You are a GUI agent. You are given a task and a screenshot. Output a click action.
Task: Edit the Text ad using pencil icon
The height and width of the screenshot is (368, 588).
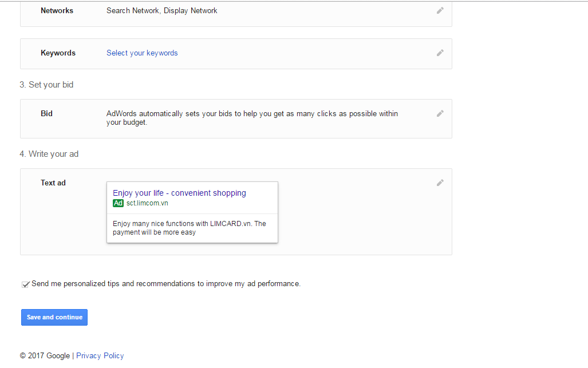coord(440,183)
